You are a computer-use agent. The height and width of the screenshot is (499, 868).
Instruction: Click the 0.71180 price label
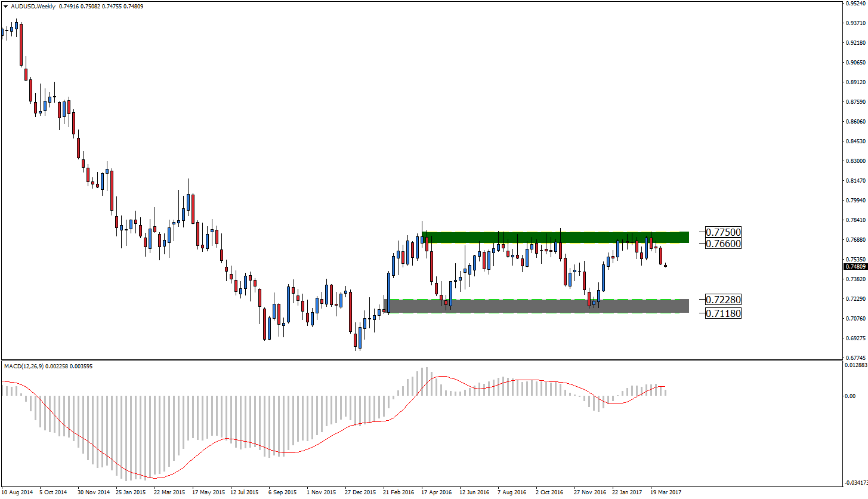[x=723, y=313]
